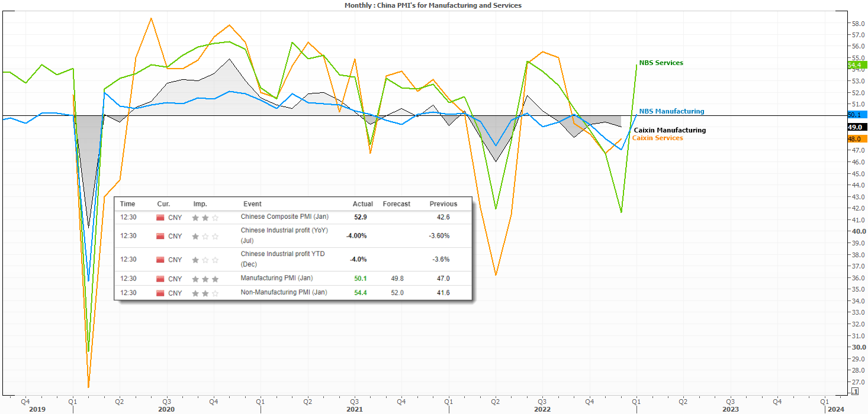Click the China flag in the Industrial profit YTD row
The height and width of the screenshot is (414, 868).
(160, 260)
